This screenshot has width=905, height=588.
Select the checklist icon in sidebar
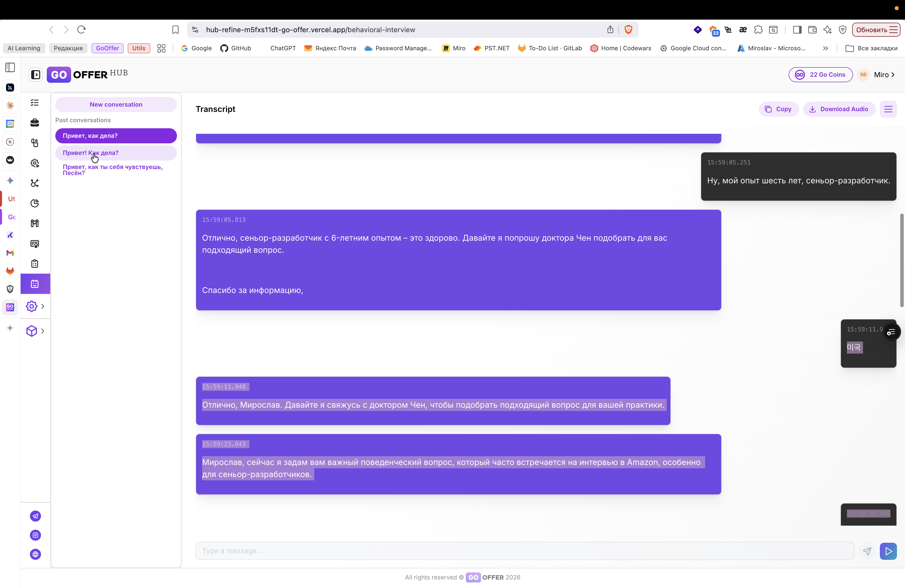(x=35, y=103)
